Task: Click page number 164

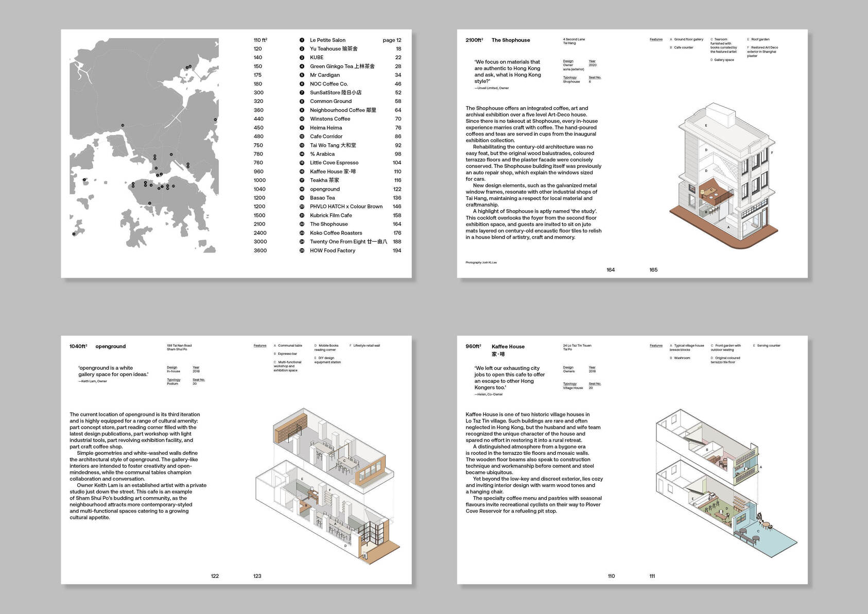Action: [611, 270]
